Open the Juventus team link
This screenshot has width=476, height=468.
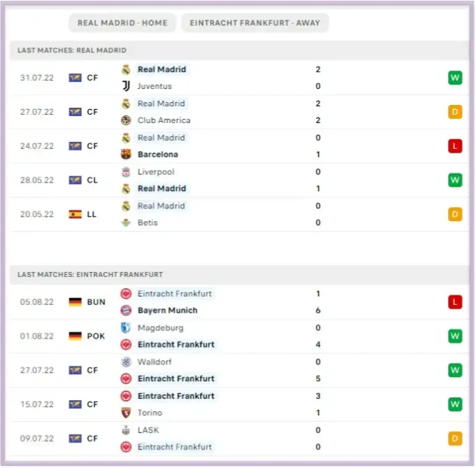pyautogui.click(x=154, y=86)
